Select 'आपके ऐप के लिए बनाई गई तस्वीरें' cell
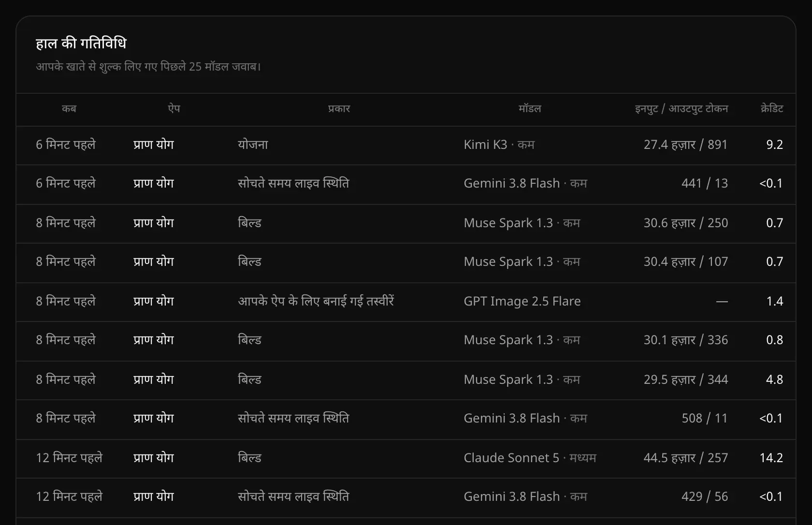The width and height of the screenshot is (812, 525). (316, 301)
